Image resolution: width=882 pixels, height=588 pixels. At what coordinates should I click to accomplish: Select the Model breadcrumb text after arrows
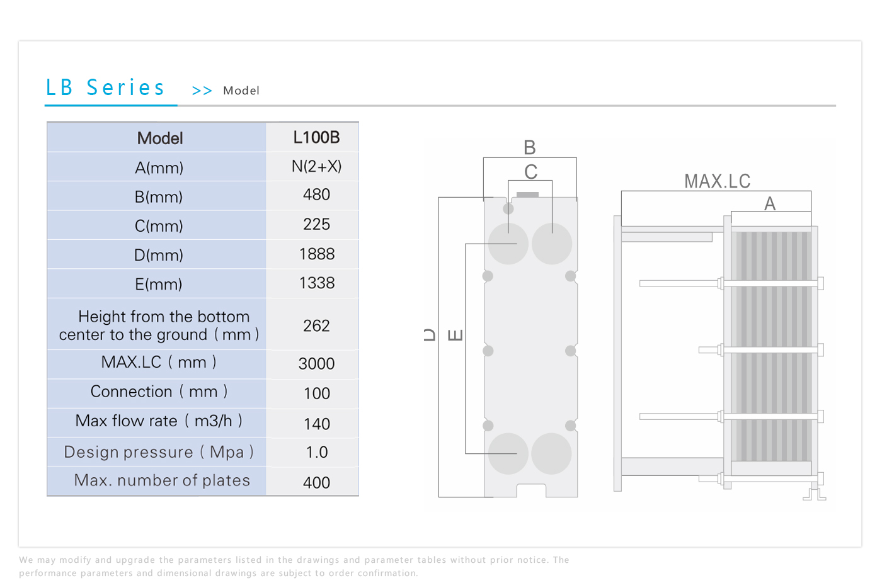tap(241, 91)
